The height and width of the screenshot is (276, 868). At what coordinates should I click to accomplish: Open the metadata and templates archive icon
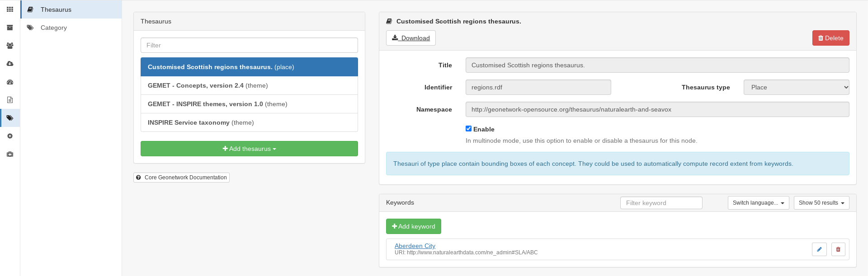(10, 28)
